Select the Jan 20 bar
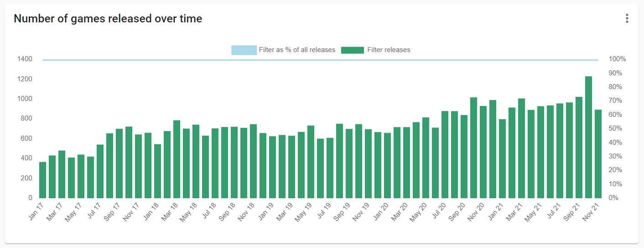Image resolution: width=644 pixels, height=248 pixels. pyautogui.click(x=387, y=165)
